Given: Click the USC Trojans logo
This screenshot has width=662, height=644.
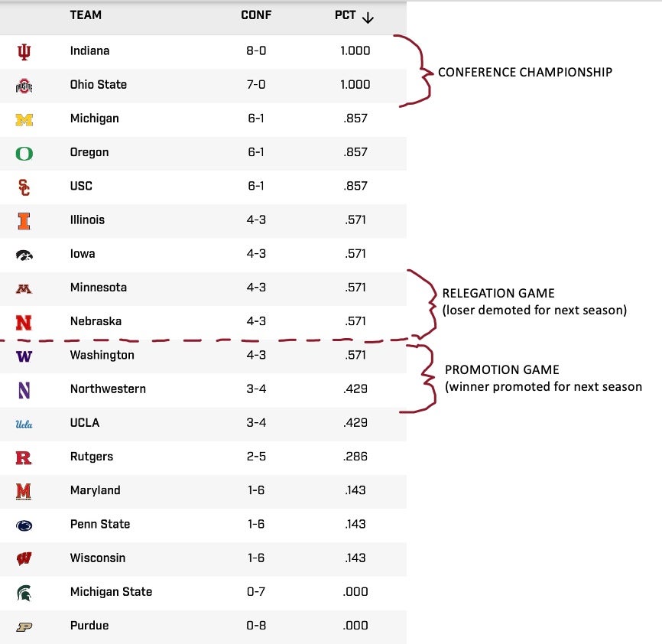Looking at the screenshot, I should click(x=24, y=187).
